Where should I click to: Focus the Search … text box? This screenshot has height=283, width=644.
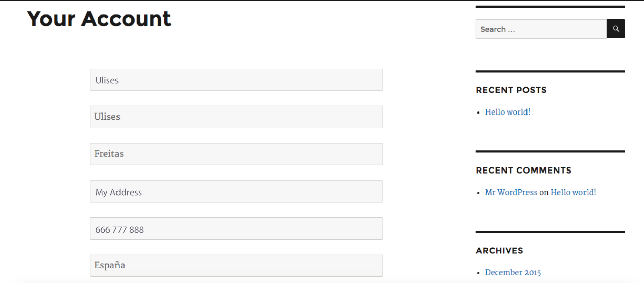540,29
